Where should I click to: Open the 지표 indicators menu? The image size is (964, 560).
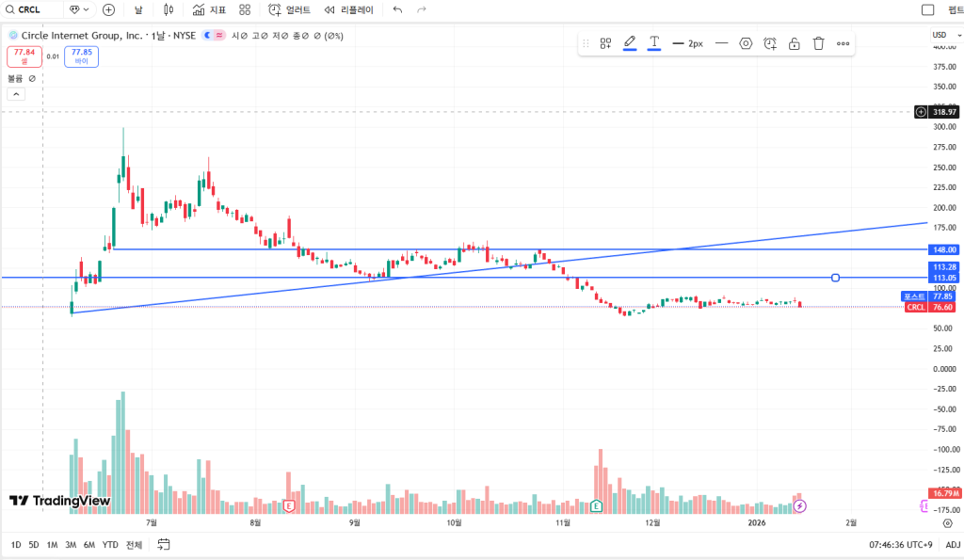209,9
